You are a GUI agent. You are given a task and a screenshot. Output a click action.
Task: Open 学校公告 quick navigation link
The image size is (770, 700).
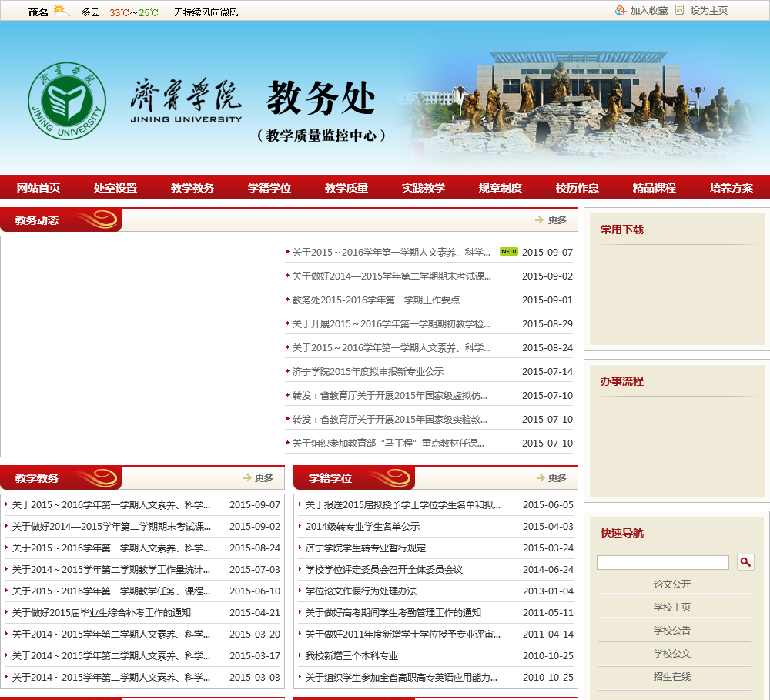tap(671, 630)
